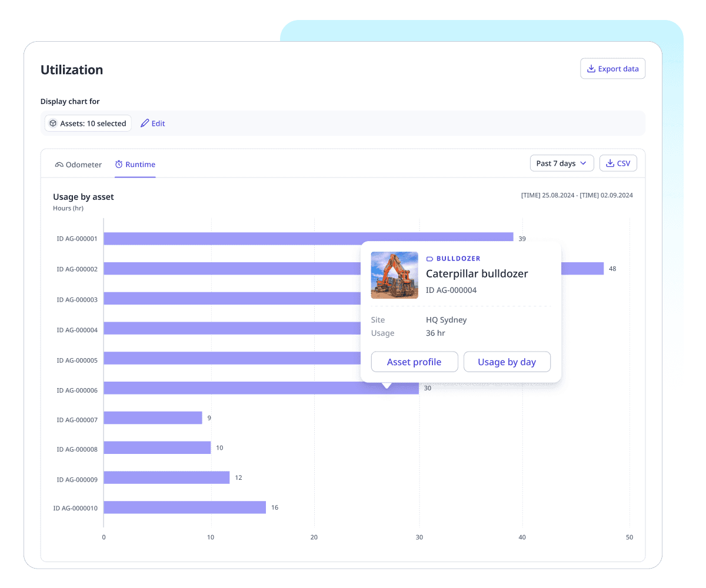Switch to the Odometer tab
The image size is (706, 588).
click(x=78, y=165)
